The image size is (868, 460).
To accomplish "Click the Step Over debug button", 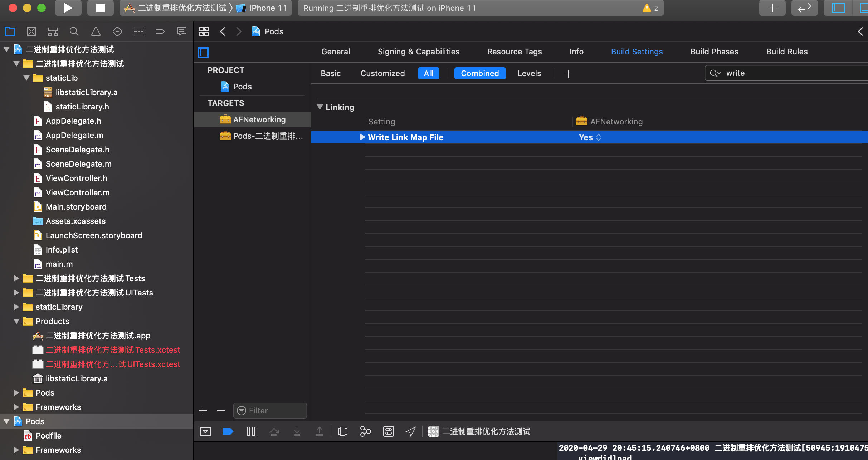I will [274, 431].
